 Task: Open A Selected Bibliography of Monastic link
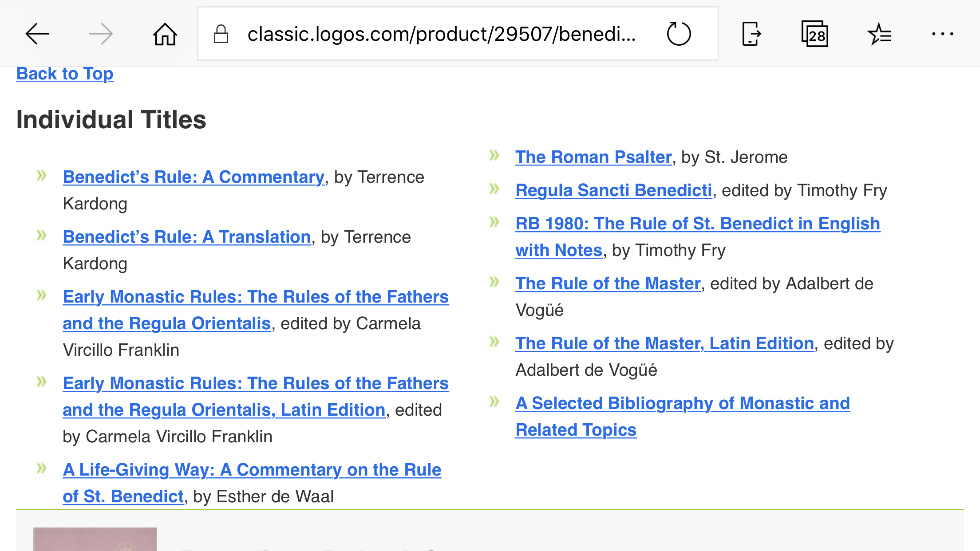click(x=683, y=417)
